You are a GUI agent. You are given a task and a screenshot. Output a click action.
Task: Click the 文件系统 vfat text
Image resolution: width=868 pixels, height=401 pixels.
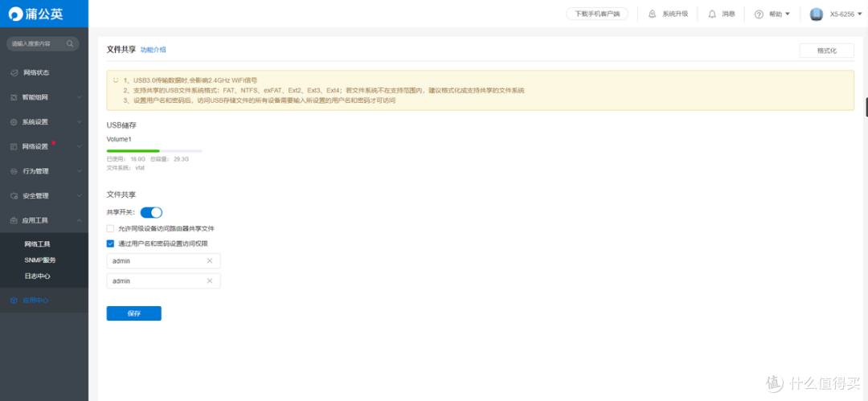pos(125,167)
